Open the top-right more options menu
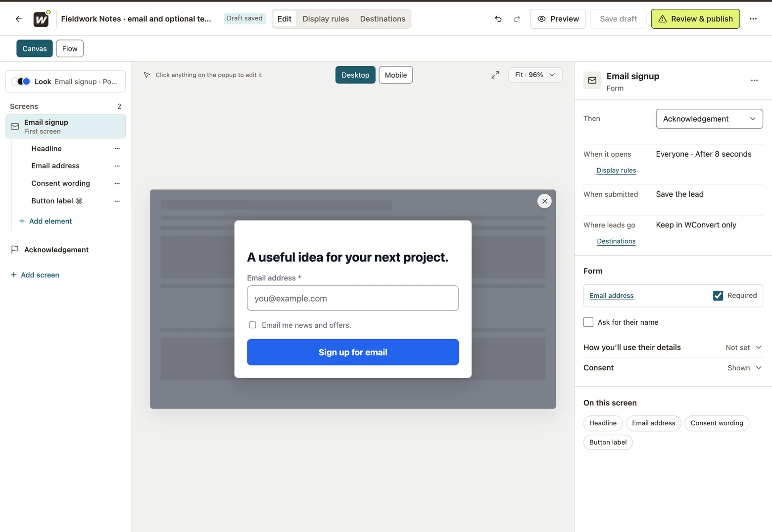Image resolution: width=772 pixels, height=532 pixels. coord(753,19)
